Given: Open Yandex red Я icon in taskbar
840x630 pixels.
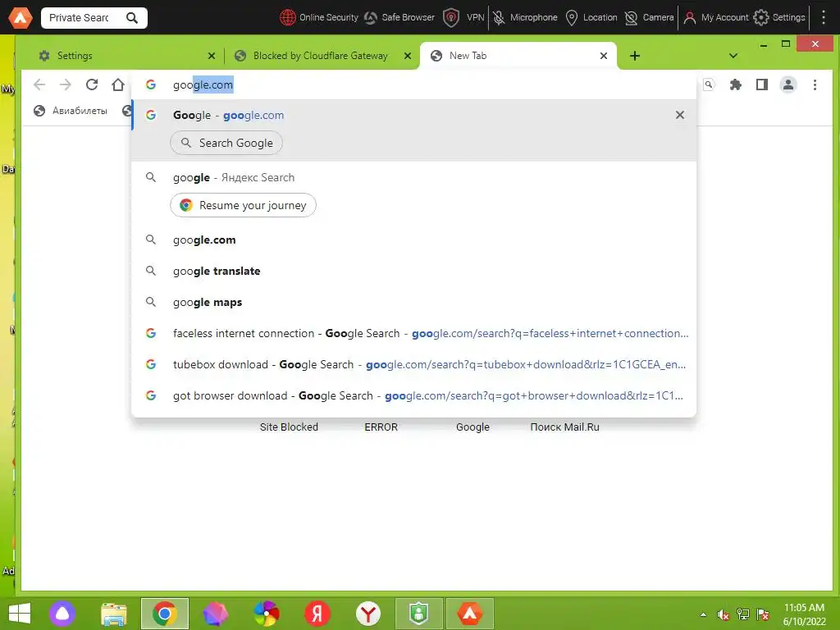Looking at the screenshot, I should (317, 614).
